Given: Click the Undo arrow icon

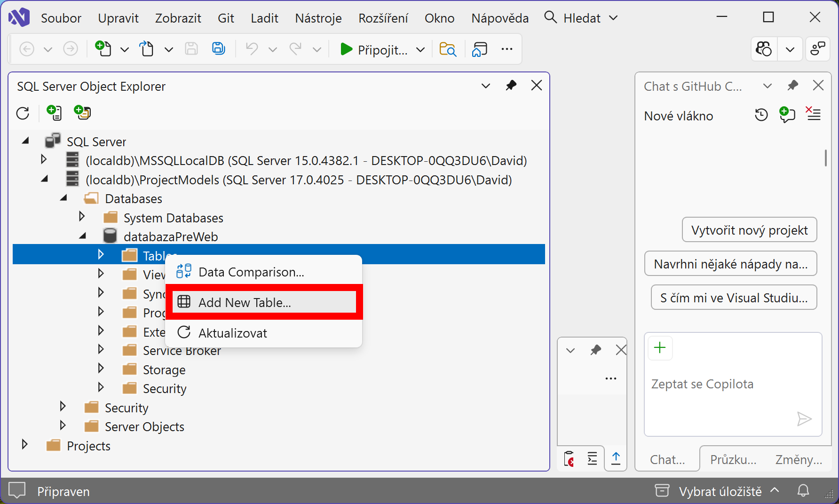Looking at the screenshot, I should 252,49.
